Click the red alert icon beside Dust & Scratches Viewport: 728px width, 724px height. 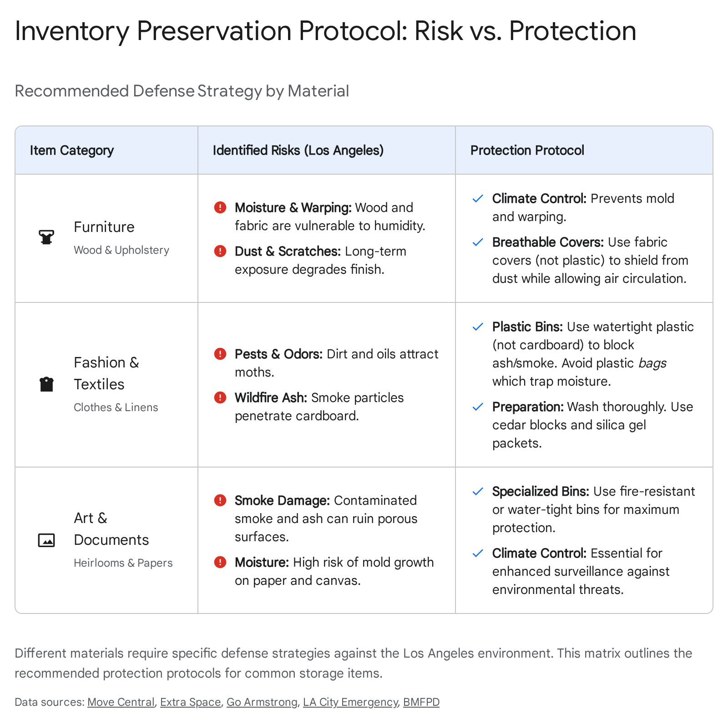point(220,251)
